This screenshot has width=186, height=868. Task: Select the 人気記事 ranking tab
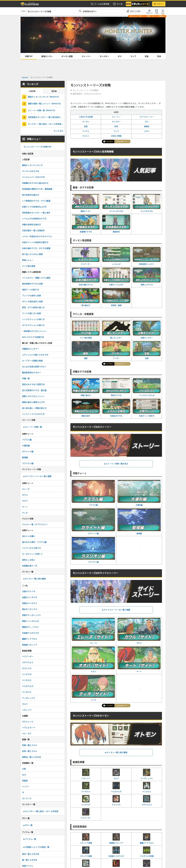[32, 91]
